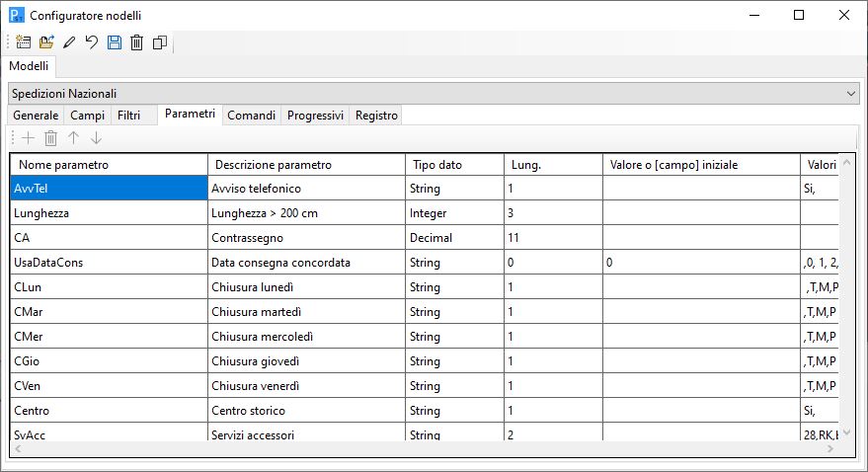Click the Nome parametro column header
The height and width of the screenshot is (472, 868).
[x=109, y=165]
